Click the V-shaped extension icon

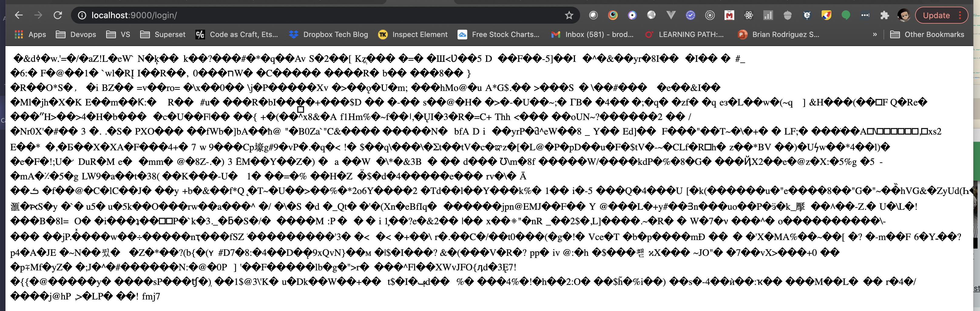(671, 15)
